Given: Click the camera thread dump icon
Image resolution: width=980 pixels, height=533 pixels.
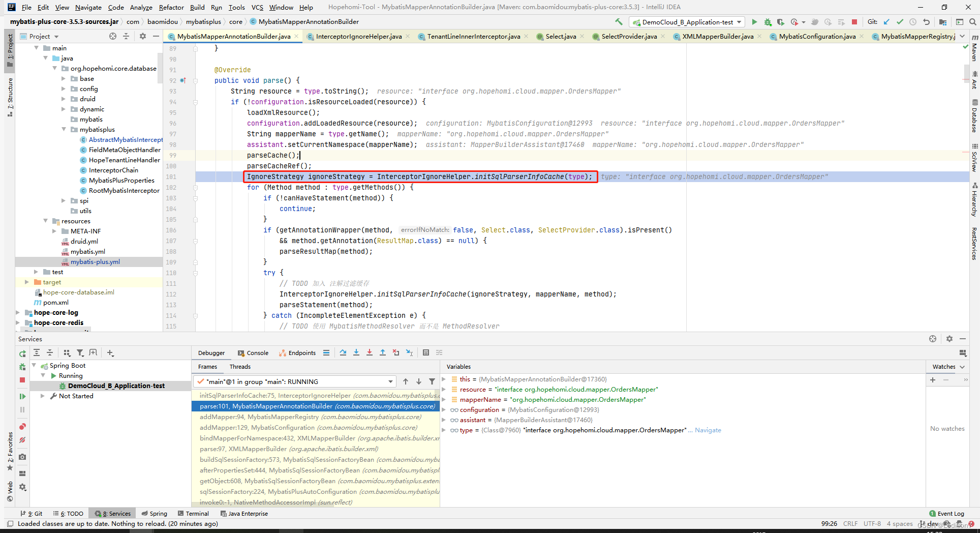Looking at the screenshot, I should coord(22,457).
